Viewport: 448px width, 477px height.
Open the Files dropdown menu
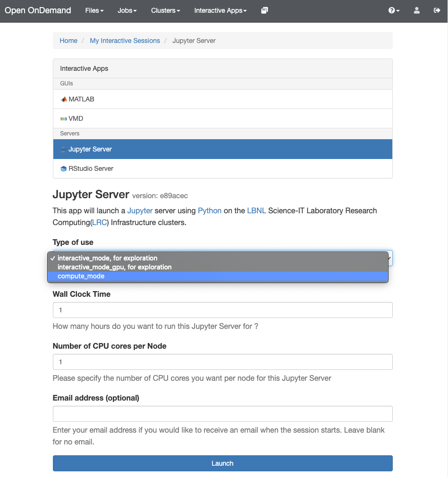coord(94,10)
